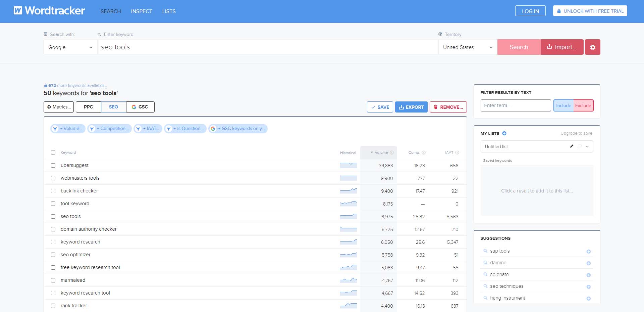Add 'damme' suggestion plus icon
This screenshot has height=312, width=644.
tap(588, 263)
